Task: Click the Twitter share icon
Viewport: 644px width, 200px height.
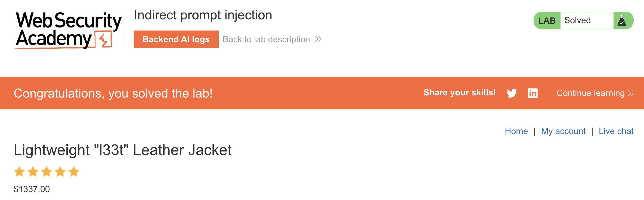Action: [512, 93]
